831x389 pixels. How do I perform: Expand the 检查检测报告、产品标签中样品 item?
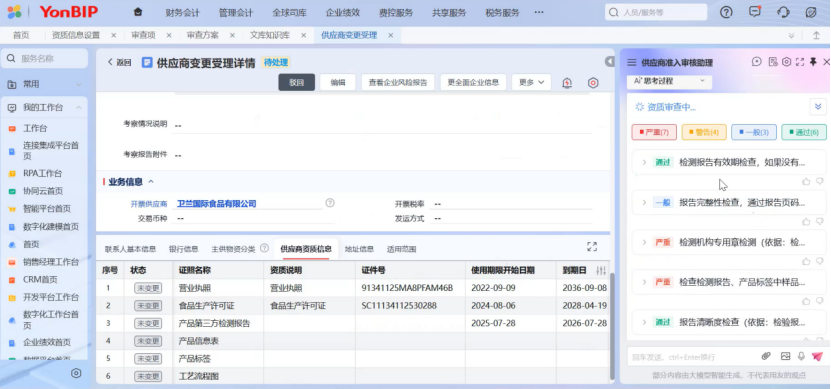pos(644,282)
